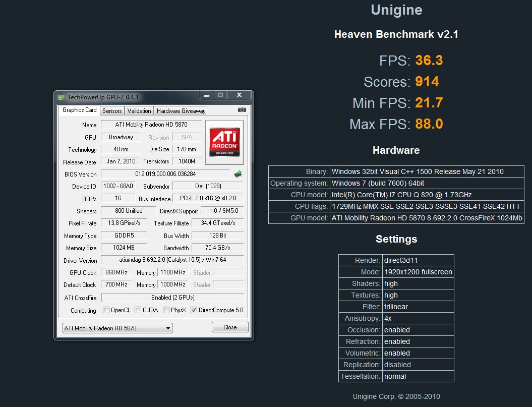This screenshot has height=407, width=532.
Task: Select the Min FPS value 21.7
Action: pyautogui.click(x=429, y=102)
